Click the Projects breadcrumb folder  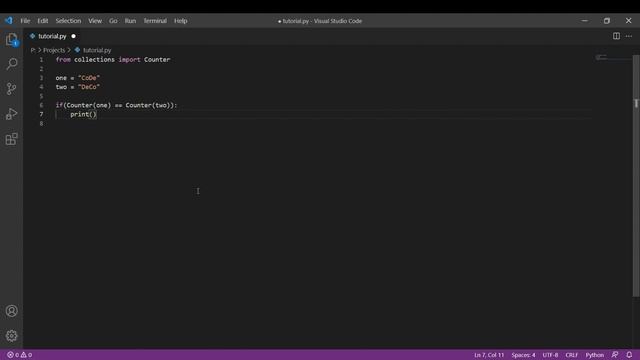click(x=54, y=50)
